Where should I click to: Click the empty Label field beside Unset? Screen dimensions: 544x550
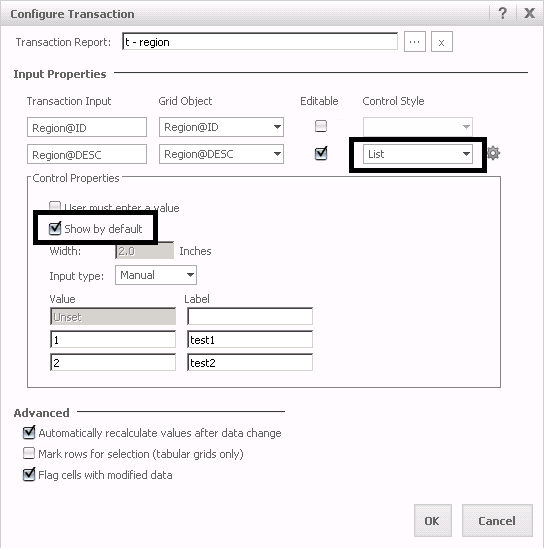point(250,317)
